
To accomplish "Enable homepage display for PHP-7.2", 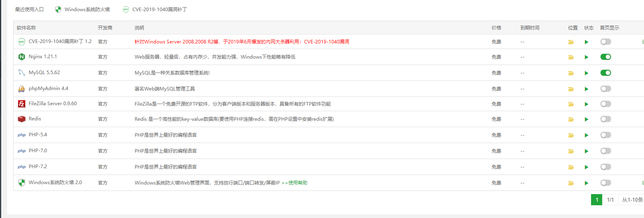I will pyautogui.click(x=605, y=167).
